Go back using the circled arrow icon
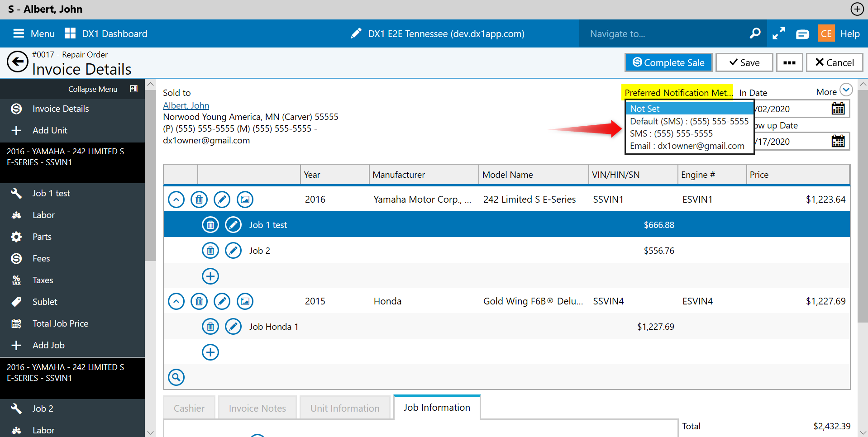Viewport: 868px width, 437px height. tap(18, 62)
